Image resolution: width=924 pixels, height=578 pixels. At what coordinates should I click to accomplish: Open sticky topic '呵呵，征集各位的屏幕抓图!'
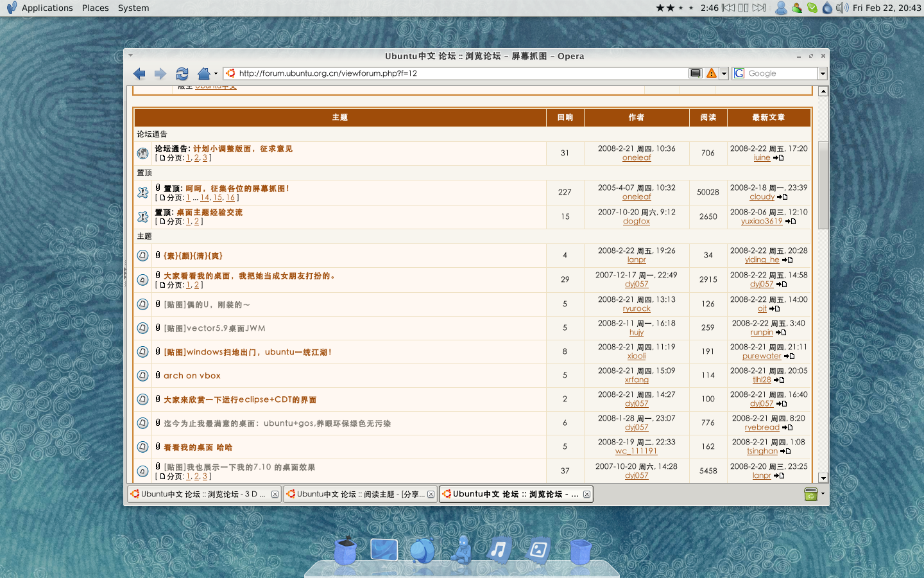[x=237, y=188]
